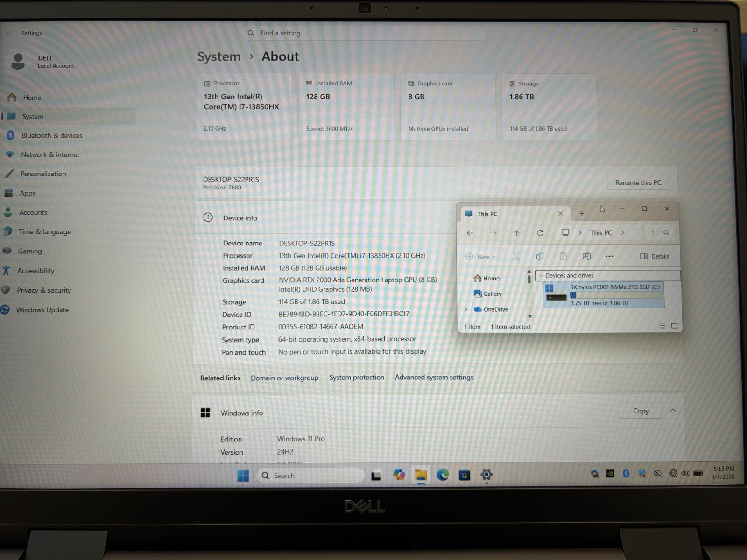This screenshot has height=560, width=747.
Task: Launch Microsoft Edge from the taskbar
Action: [443, 475]
